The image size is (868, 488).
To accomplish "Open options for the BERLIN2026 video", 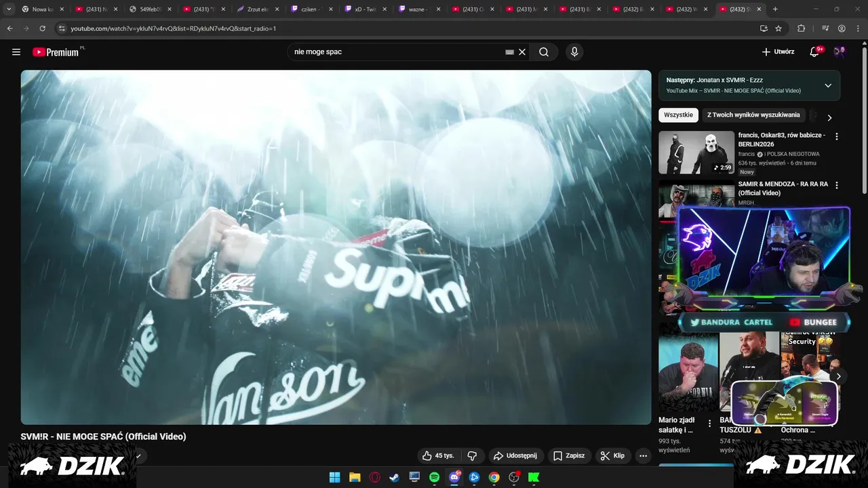I will pos(837,136).
